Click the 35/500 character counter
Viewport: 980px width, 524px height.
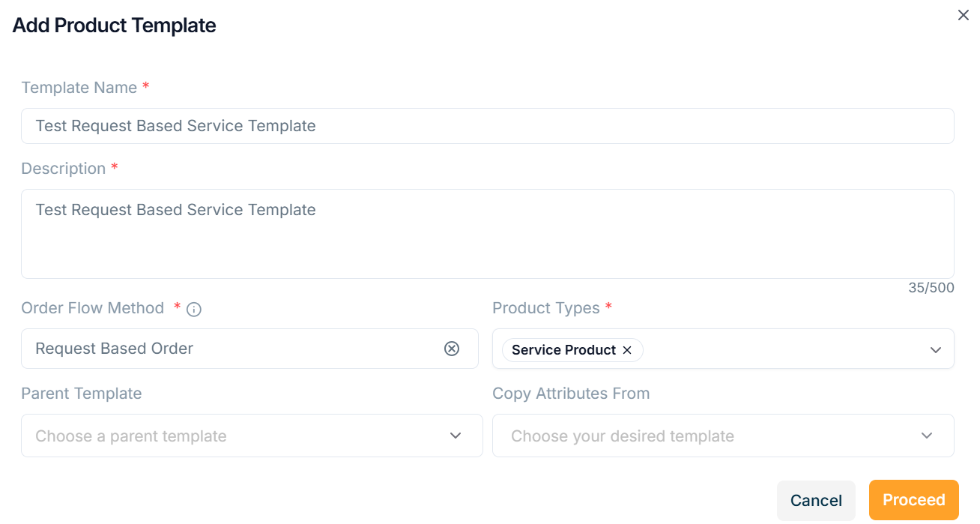[x=931, y=288]
